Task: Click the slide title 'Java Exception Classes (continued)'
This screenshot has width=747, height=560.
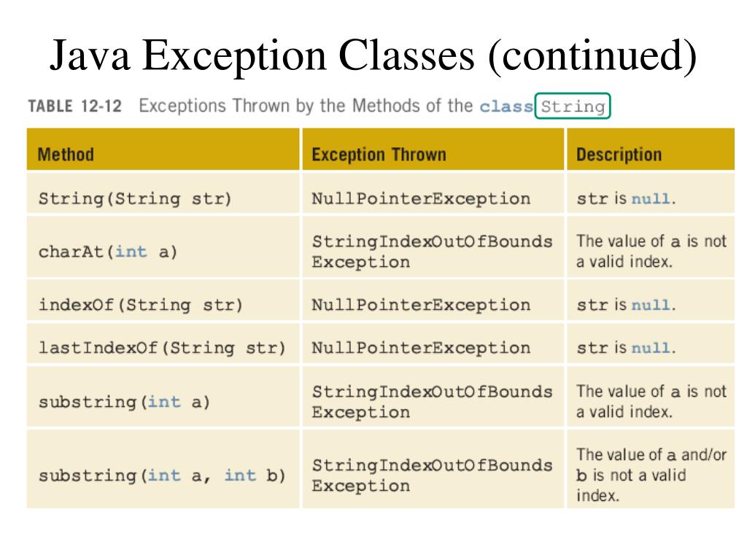Action: click(x=373, y=55)
